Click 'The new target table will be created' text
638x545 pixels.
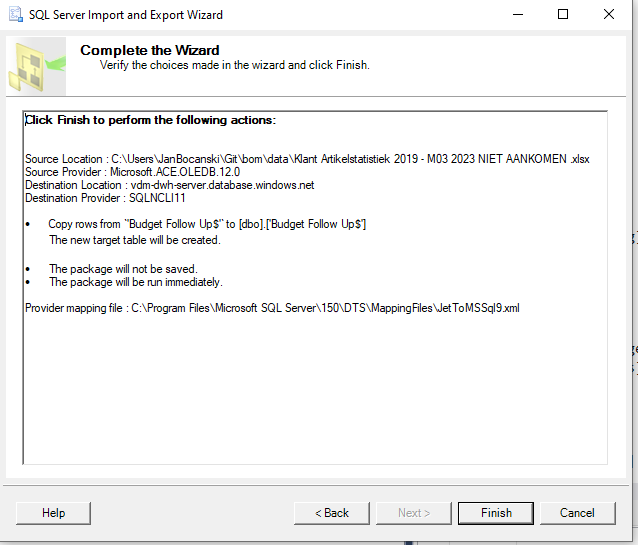point(135,240)
